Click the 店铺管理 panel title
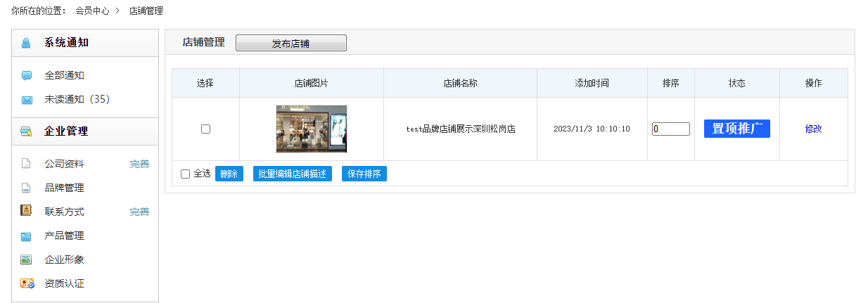 click(x=203, y=42)
